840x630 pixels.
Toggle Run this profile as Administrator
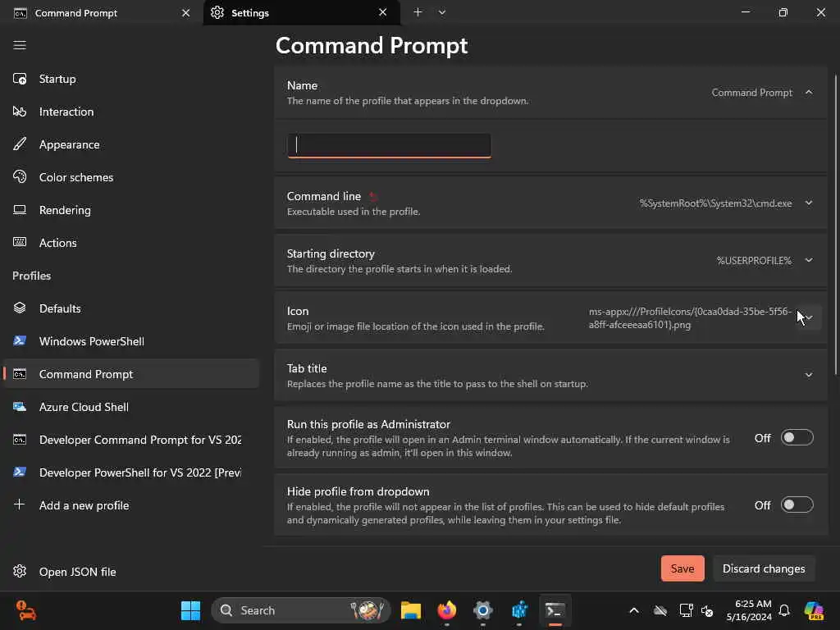797,438
